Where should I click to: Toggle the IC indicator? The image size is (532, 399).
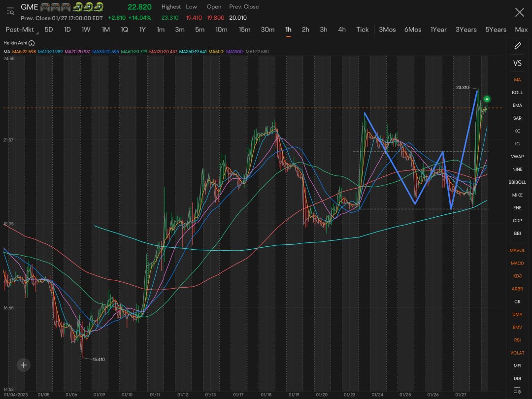(x=517, y=144)
